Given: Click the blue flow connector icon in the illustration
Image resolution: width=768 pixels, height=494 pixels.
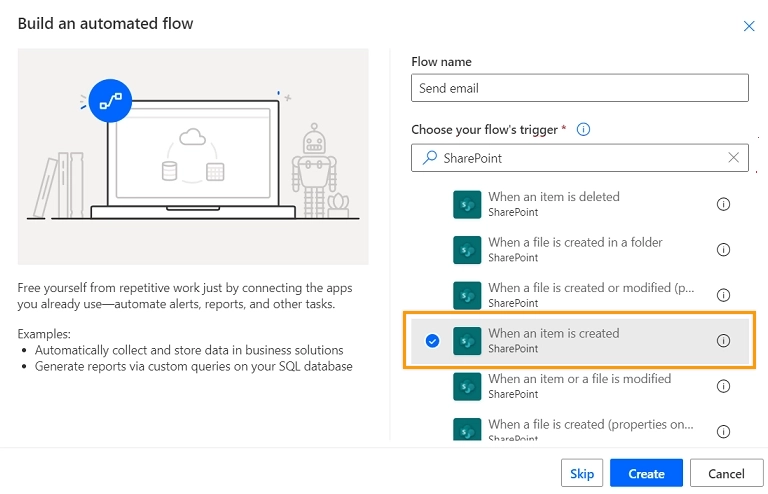Looking at the screenshot, I should coord(110,101).
